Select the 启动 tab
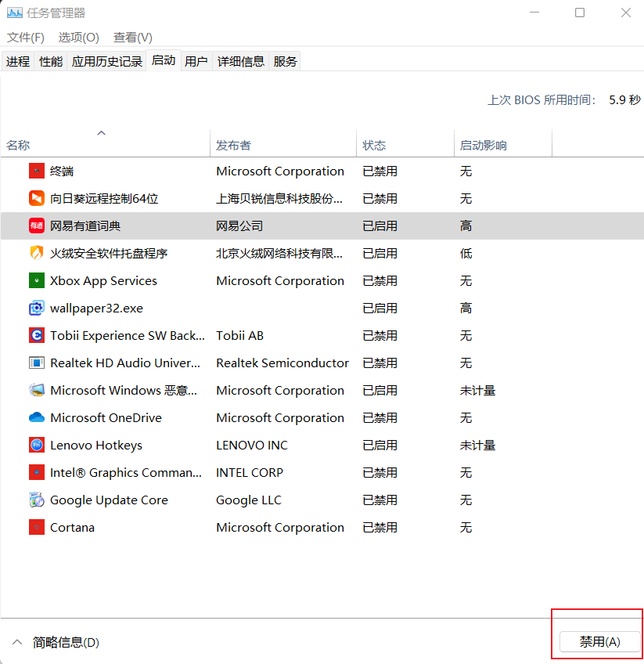This screenshot has width=644, height=664. [x=164, y=60]
